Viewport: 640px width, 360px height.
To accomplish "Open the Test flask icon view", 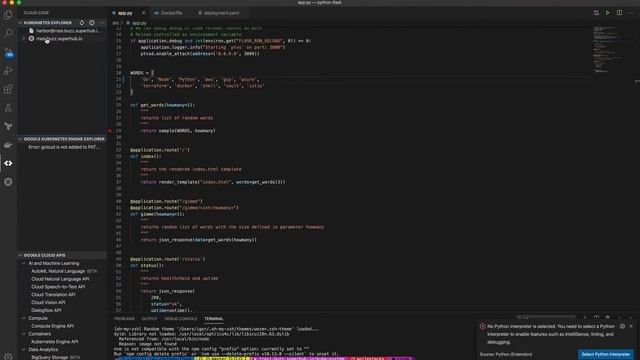I will 8,108.
